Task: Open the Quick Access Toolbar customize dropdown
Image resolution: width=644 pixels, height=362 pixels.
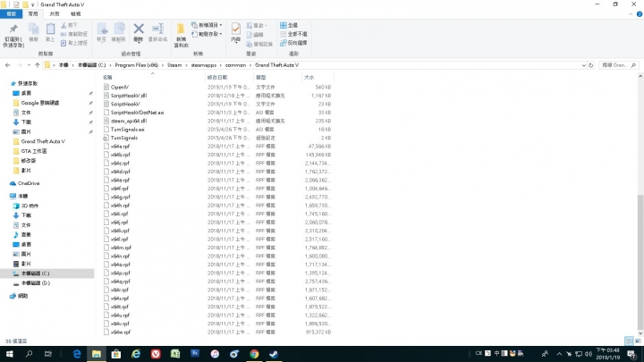Action: (32, 5)
